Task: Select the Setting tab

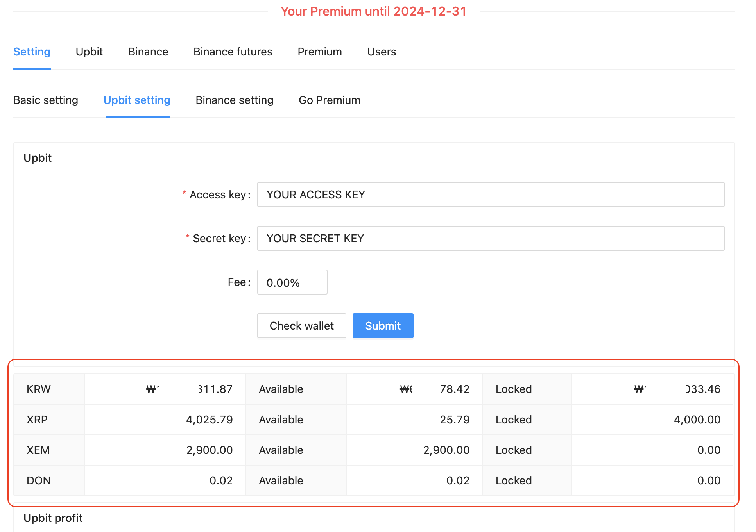Action: 32,52
